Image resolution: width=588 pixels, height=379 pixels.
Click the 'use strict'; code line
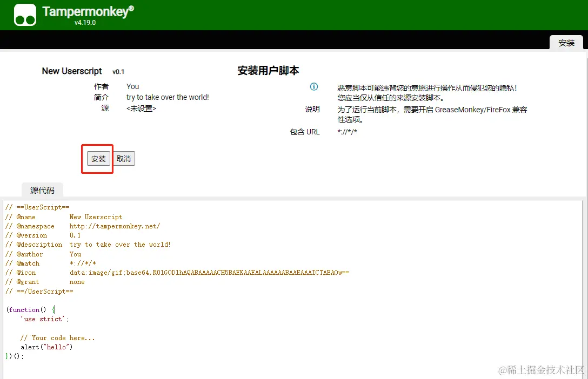[x=45, y=319]
